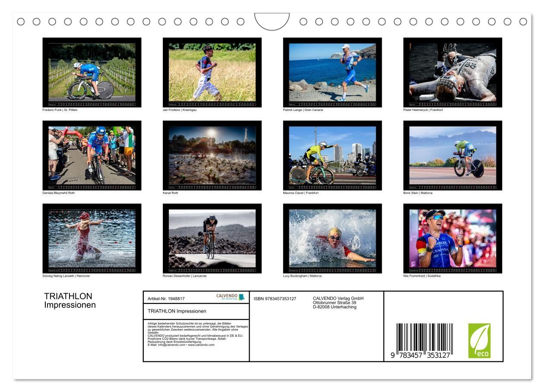Select the Jan Frodeno Kraichgau thumbnail

[212, 72]
